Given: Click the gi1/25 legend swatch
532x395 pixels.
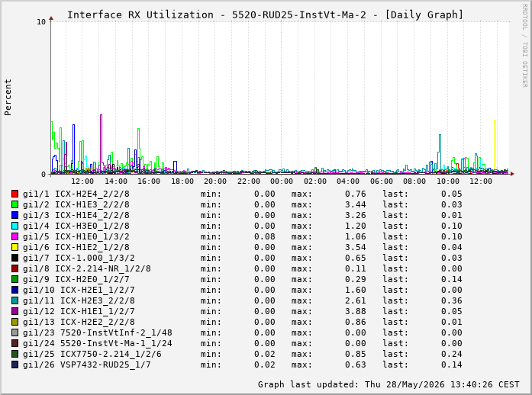Looking at the screenshot, I should tap(15, 354).
